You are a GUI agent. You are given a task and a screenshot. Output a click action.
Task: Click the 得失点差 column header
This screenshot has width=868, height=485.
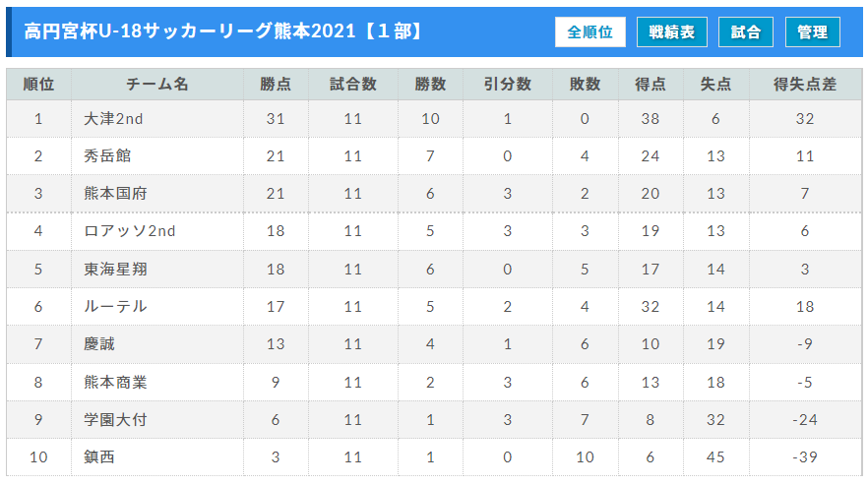[805, 85]
